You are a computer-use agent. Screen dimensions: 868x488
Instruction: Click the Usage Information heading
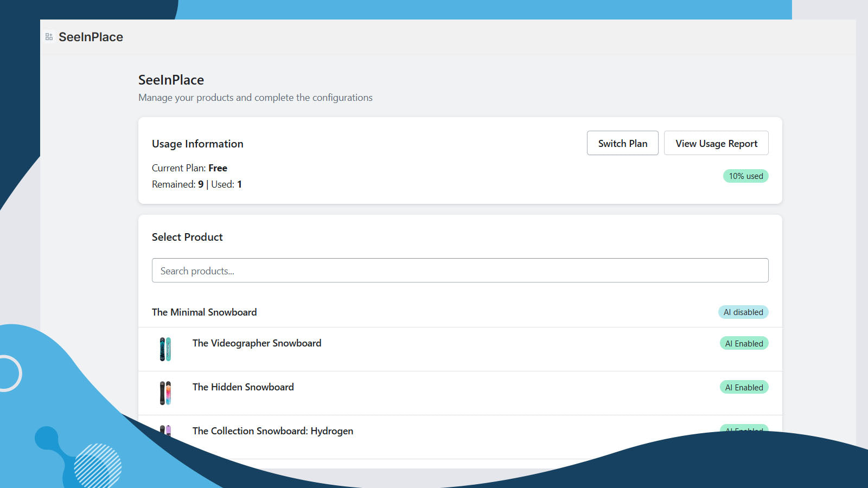(197, 144)
